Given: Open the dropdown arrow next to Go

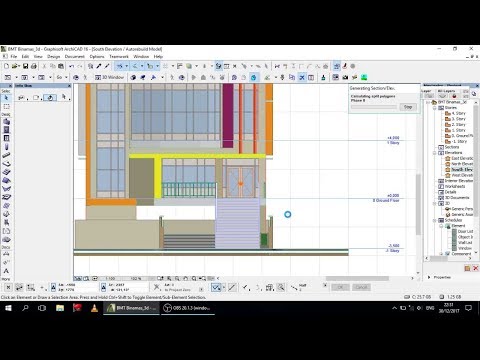Looking at the screenshot, I should click(x=66, y=78).
